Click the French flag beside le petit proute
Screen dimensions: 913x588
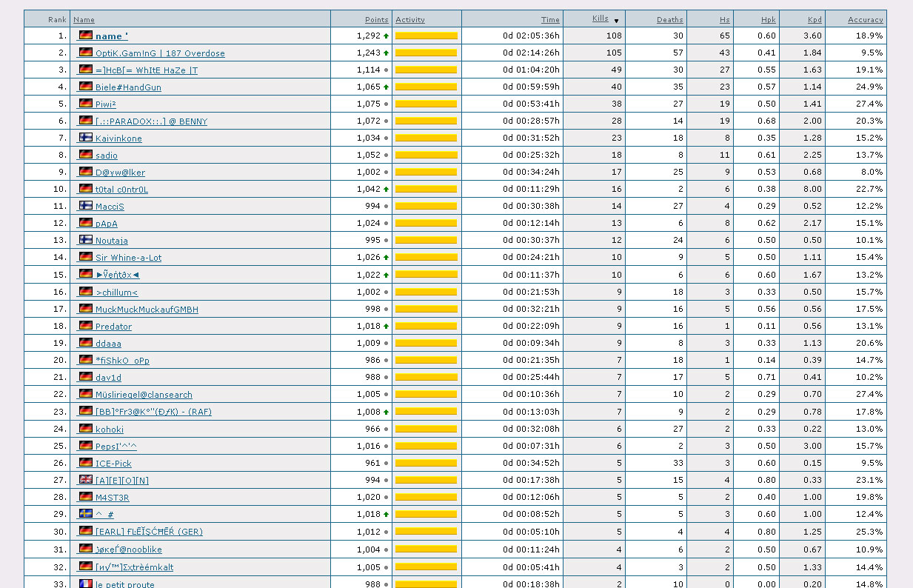pyautogui.click(x=86, y=584)
